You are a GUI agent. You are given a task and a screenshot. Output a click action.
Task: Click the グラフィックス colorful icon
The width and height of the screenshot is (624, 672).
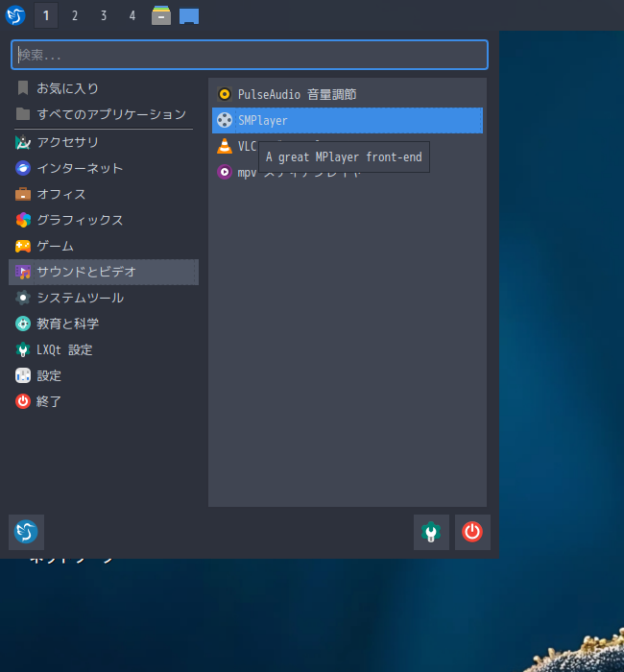[23, 220]
